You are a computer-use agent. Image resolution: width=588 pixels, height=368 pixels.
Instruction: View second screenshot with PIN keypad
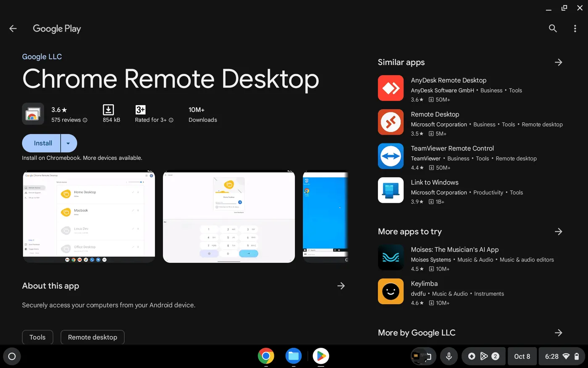click(x=229, y=217)
